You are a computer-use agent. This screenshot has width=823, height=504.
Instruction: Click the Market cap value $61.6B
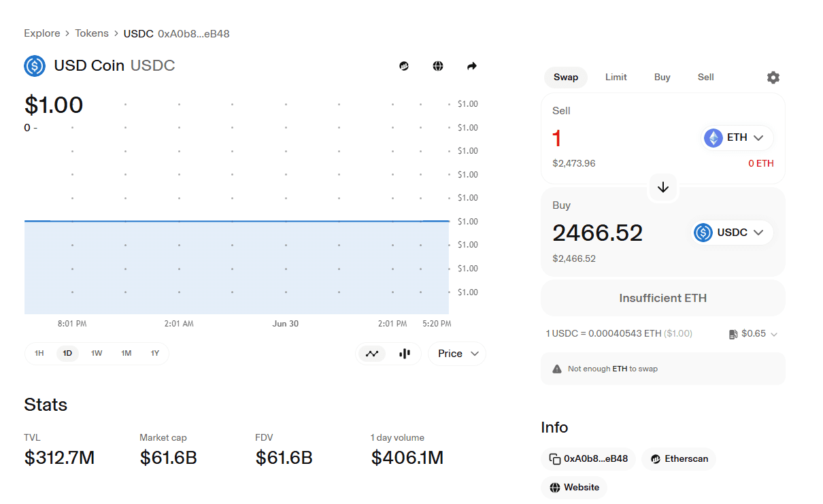point(169,458)
